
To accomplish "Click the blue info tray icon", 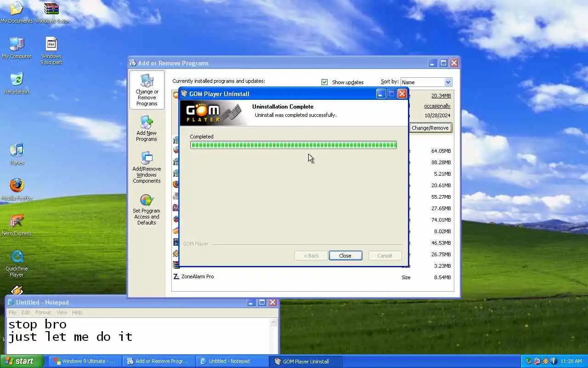I will (x=554, y=361).
